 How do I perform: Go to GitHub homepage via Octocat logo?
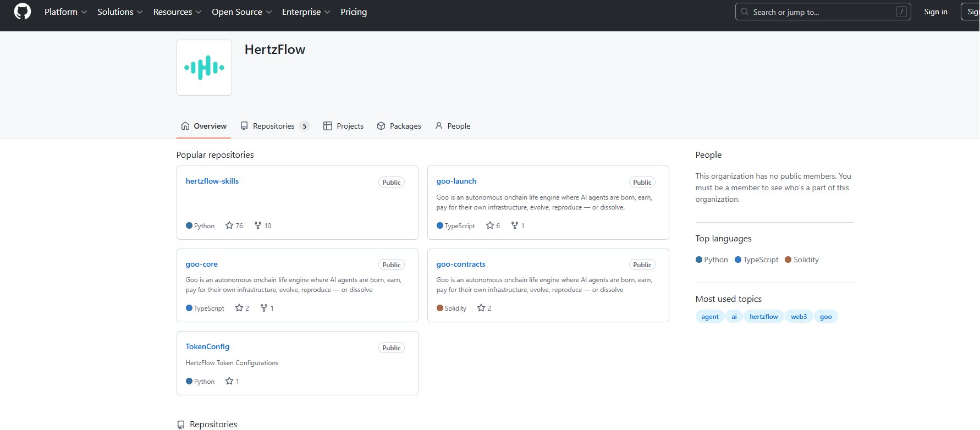(x=23, y=12)
